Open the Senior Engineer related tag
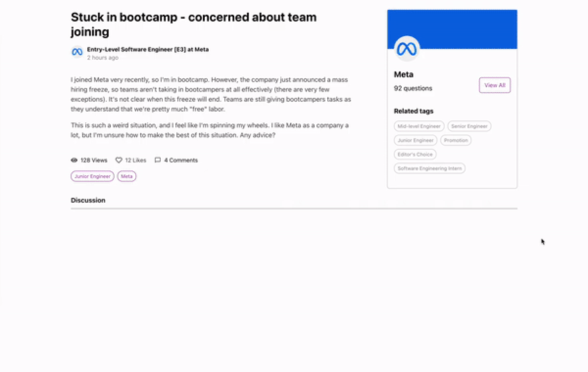 coord(469,126)
